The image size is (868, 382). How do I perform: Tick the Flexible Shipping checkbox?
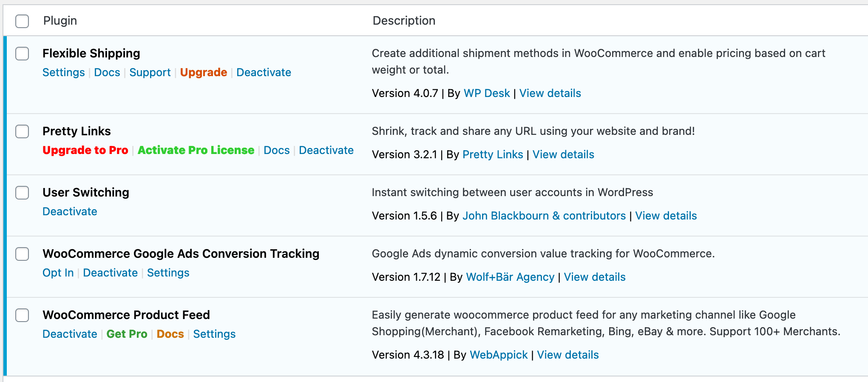(22, 54)
